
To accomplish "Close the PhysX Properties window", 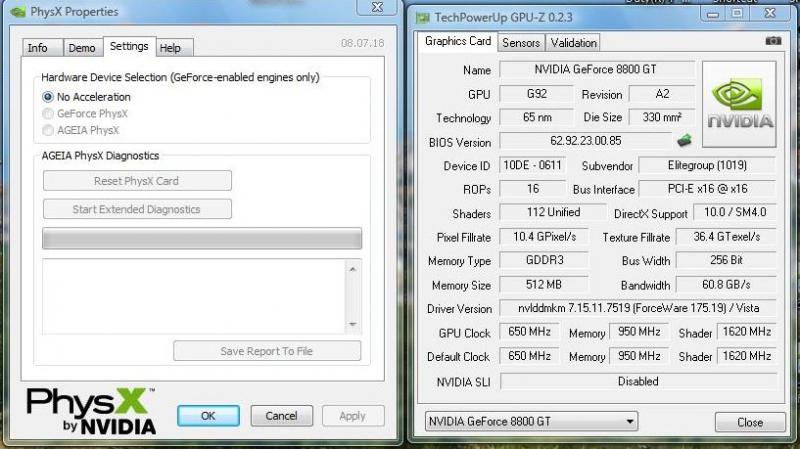I will pos(377,7).
